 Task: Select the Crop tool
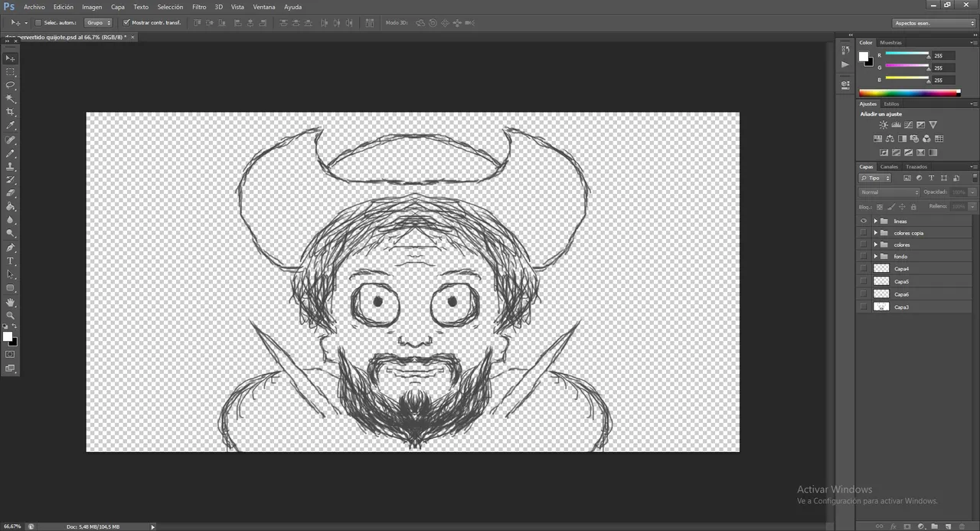[11, 112]
